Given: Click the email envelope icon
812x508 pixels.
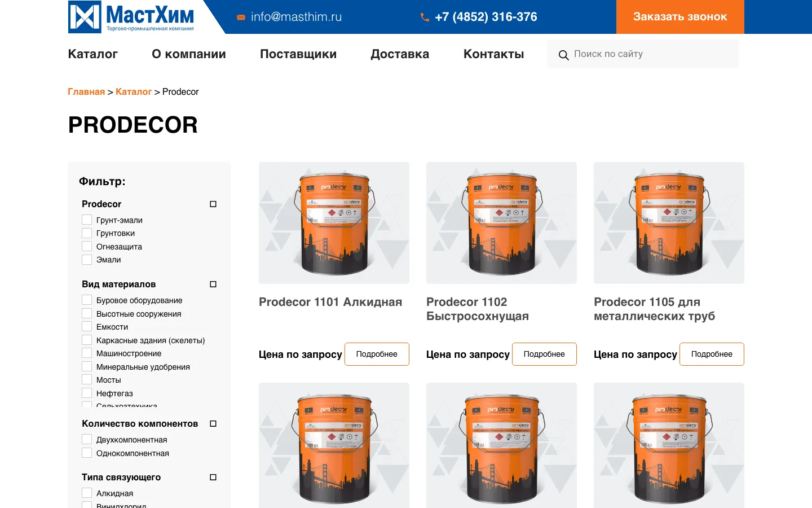Looking at the screenshot, I should click(241, 17).
